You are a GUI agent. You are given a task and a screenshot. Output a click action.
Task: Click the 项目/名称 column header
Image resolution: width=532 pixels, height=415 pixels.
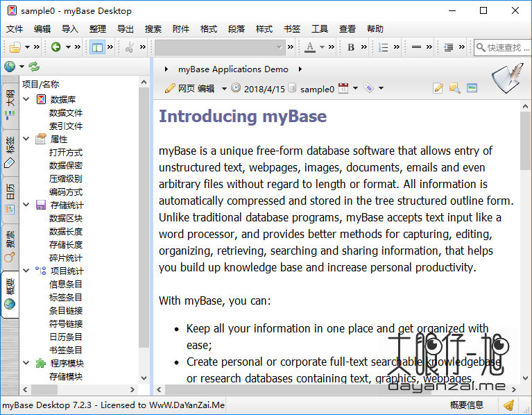click(41, 84)
